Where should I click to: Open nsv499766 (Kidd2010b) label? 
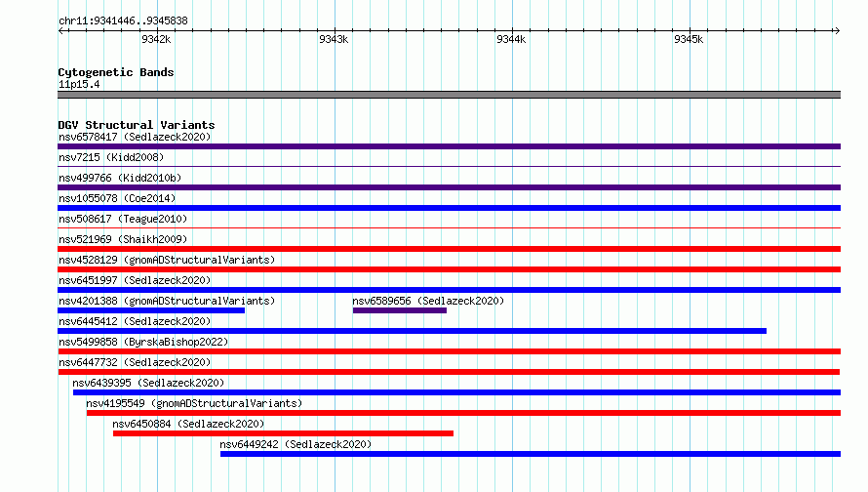pos(120,178)
